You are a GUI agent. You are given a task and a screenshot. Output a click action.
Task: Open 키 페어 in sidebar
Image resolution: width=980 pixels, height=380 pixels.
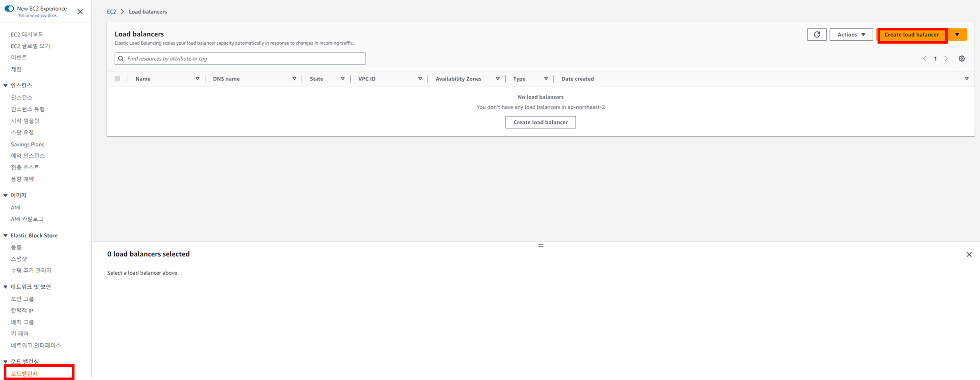(x=20, y=334)
